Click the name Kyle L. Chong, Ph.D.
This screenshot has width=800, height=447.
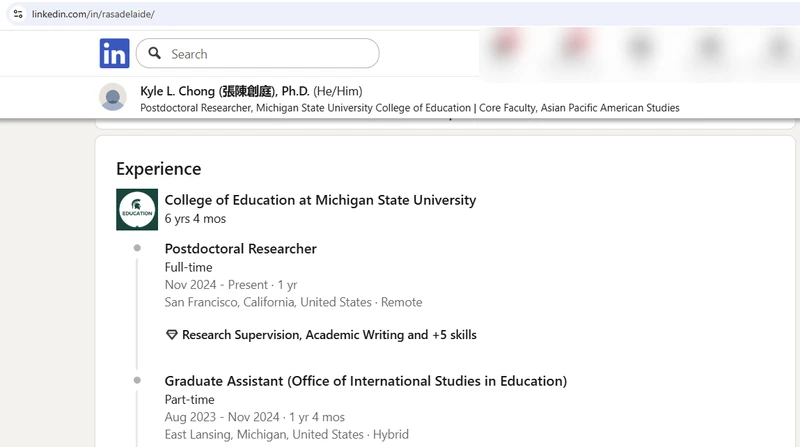(224, 91)
